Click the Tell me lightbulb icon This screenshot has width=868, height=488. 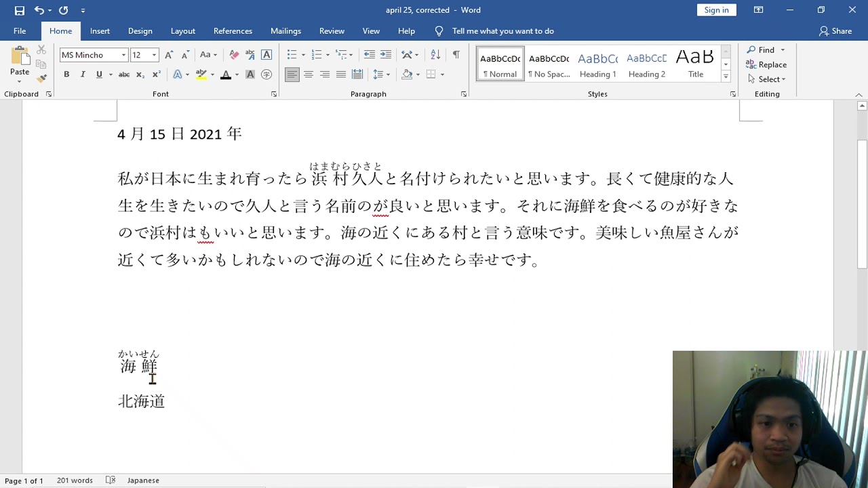click(x=439, y=31)
